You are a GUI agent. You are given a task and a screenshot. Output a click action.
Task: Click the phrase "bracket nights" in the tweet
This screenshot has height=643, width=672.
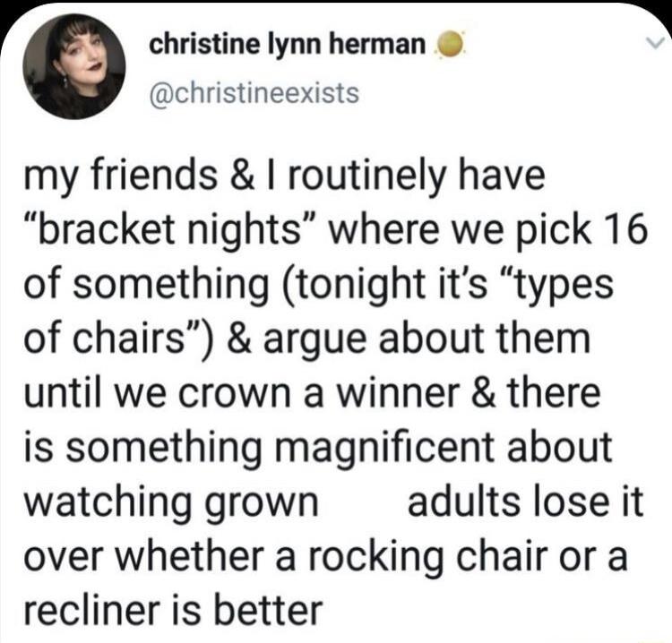point(169,229)
